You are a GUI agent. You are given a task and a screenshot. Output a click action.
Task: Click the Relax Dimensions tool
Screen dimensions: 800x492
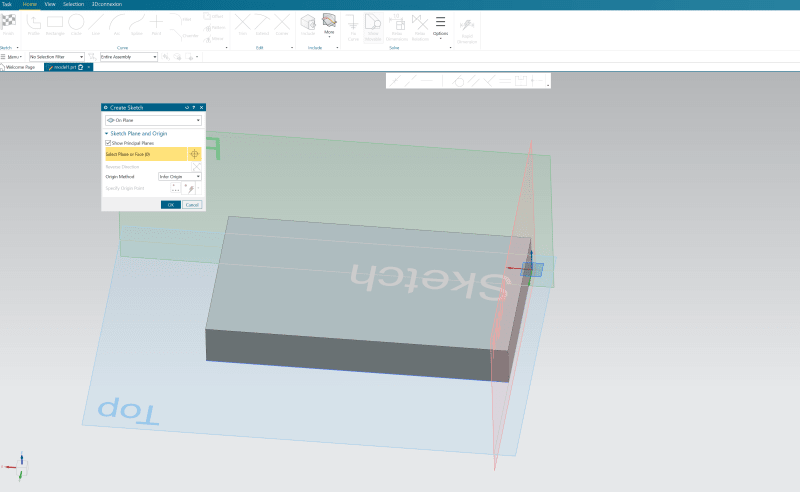[396, 27]
